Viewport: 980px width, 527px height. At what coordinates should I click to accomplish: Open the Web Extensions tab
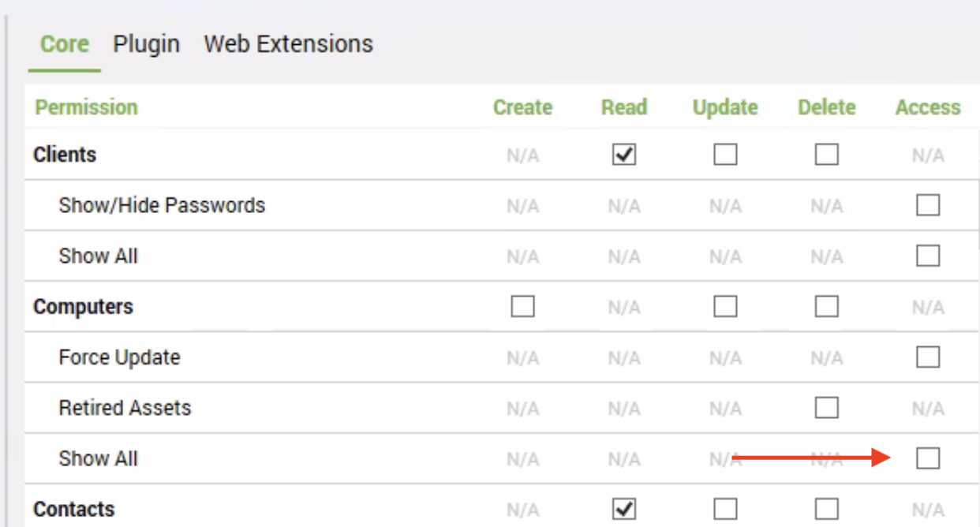click(x=288, y=44)
